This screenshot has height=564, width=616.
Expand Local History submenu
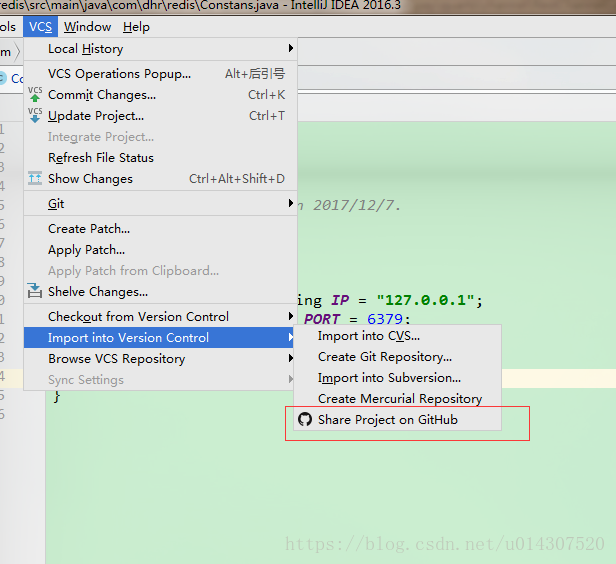160,49
